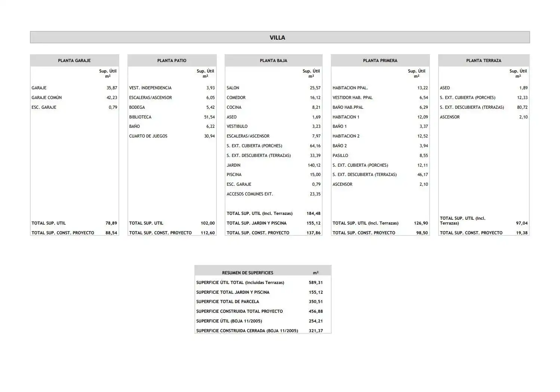Click the PASILLO value 8,55
560x392 pixels.
click(x=424, y=155)
